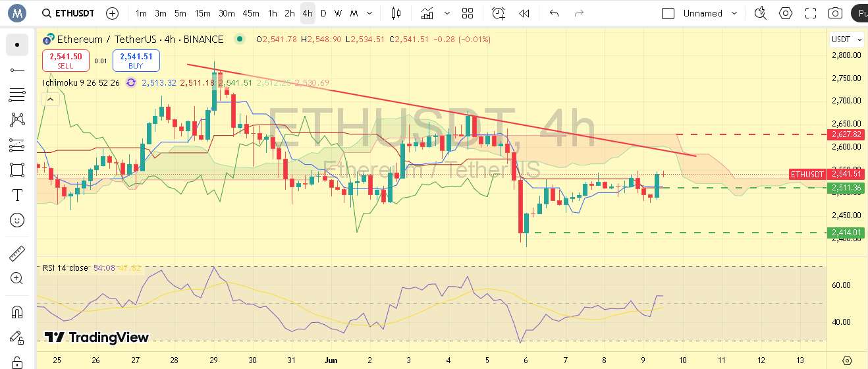This screenshot has height=369, width=868.
Task: Switch to the 2h timeframe
Action: click(x=290, y=13)
